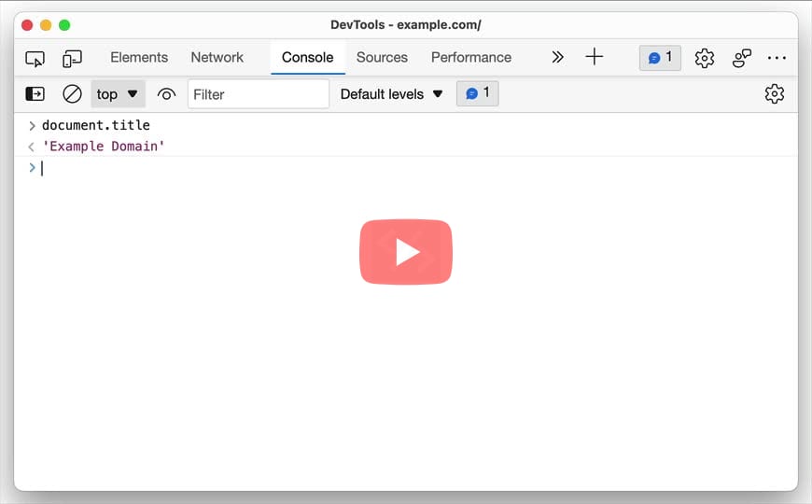
Task: Close the DevTools window with red button
Action: click(27, 25)
